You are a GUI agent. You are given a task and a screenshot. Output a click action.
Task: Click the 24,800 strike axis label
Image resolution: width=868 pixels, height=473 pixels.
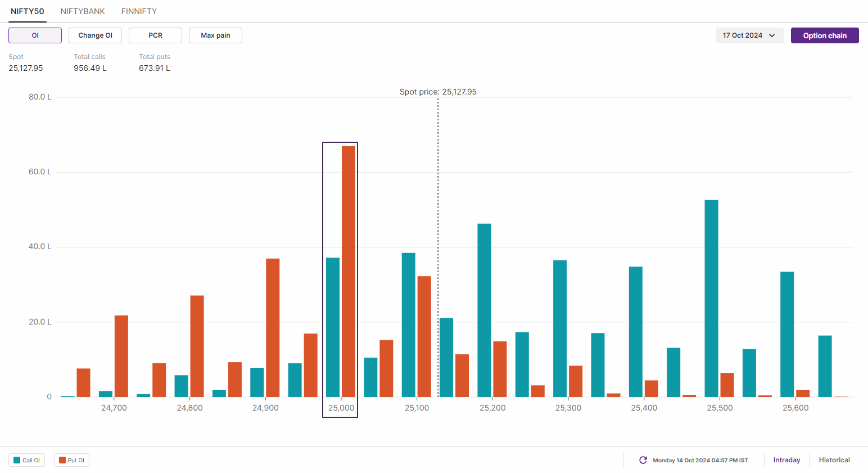pos(190,408)
